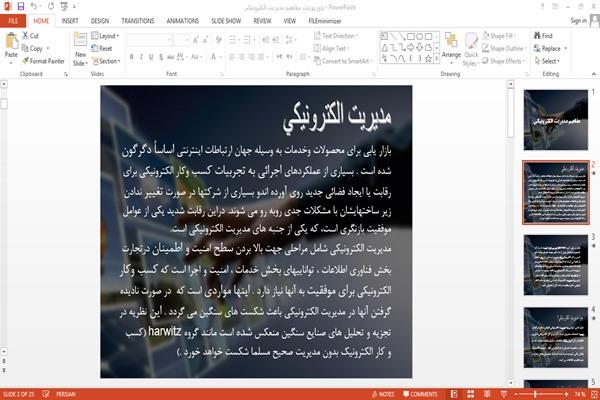
Task: Switch to the DESIGN tab
Action: (x=100, y=21)
